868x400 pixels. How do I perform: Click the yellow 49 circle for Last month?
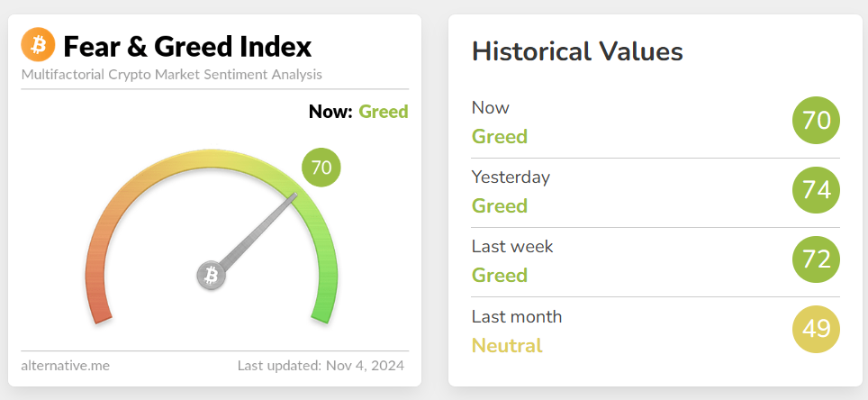click(816, 329)
